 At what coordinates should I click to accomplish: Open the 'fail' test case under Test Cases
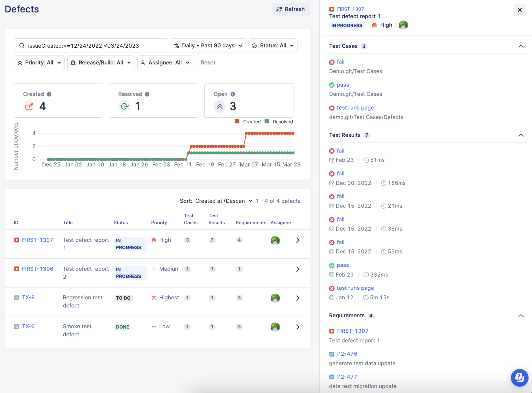coord(341,62)
